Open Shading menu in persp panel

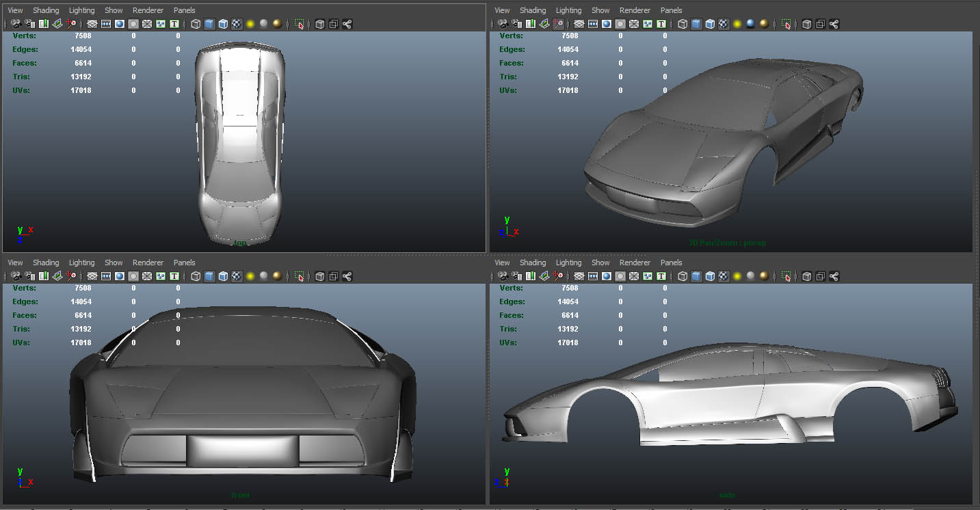(533, 10)
